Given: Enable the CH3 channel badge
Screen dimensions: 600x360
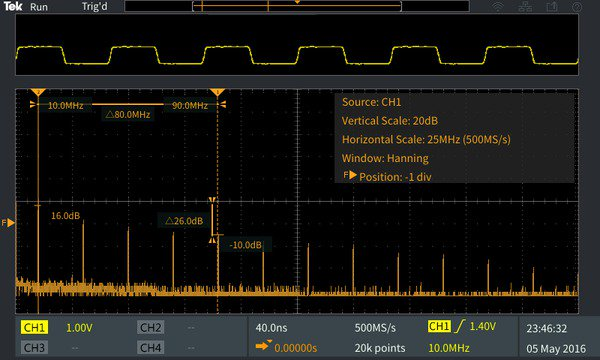Looking at the screenshot, I should pyautogui.click(x=34, y=347).
